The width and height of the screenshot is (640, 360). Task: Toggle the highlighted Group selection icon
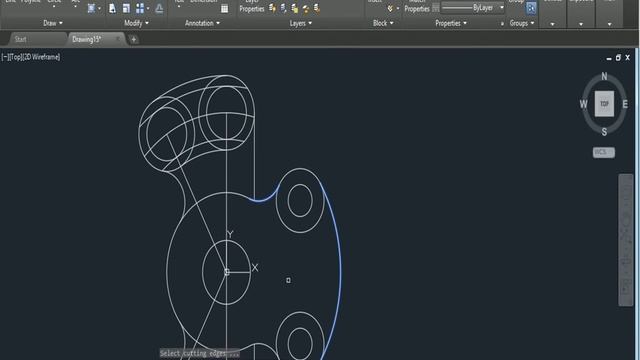[531, 8]
